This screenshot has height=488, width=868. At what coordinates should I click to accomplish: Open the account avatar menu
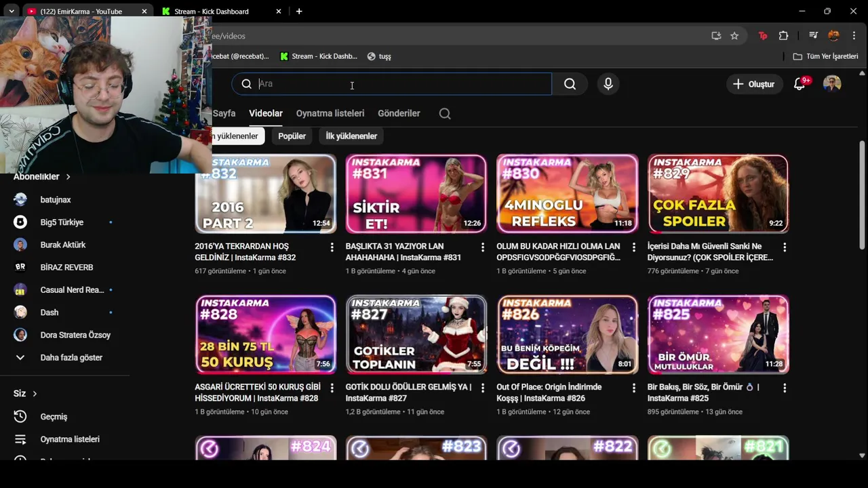coord(832,84)
